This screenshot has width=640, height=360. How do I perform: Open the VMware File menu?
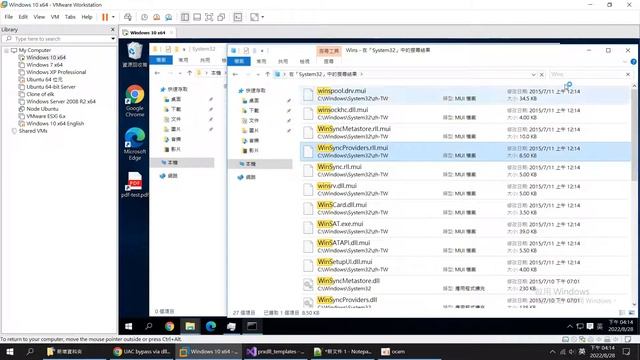click(9, 17)
